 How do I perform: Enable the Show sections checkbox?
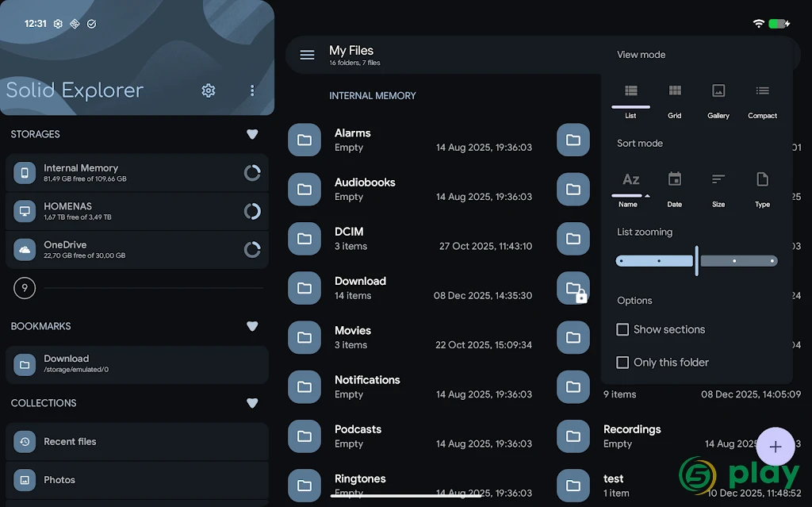(622, 330)
